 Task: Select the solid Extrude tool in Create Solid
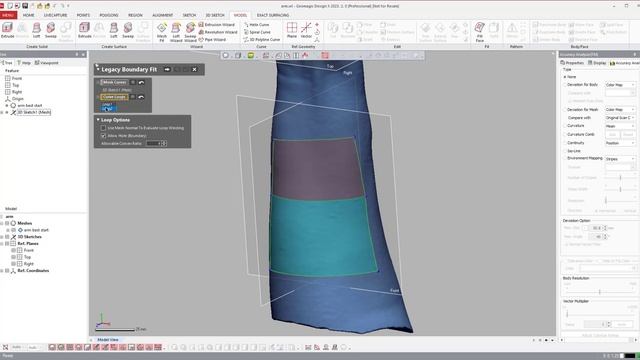click(x=7, y=31)
